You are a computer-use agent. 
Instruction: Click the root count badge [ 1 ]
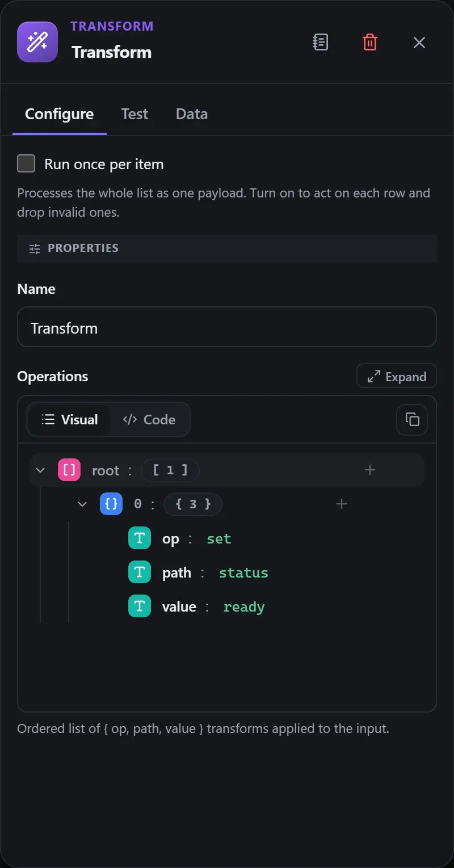170,470
